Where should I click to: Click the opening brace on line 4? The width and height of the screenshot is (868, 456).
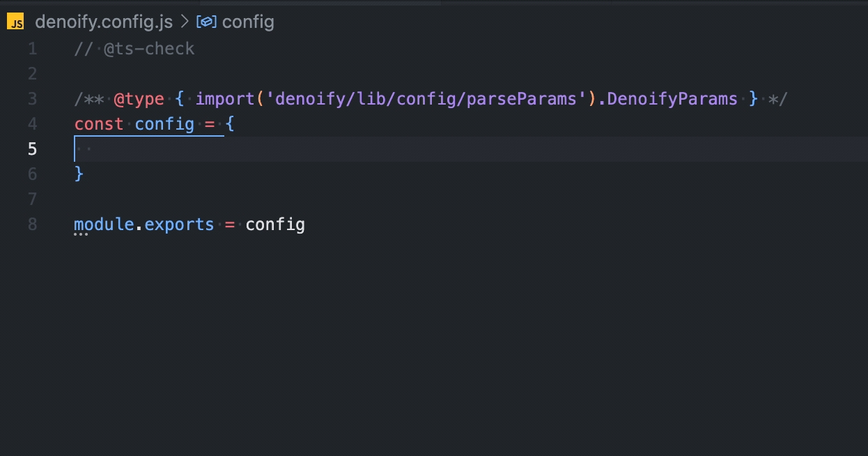(x=230, y=124)
